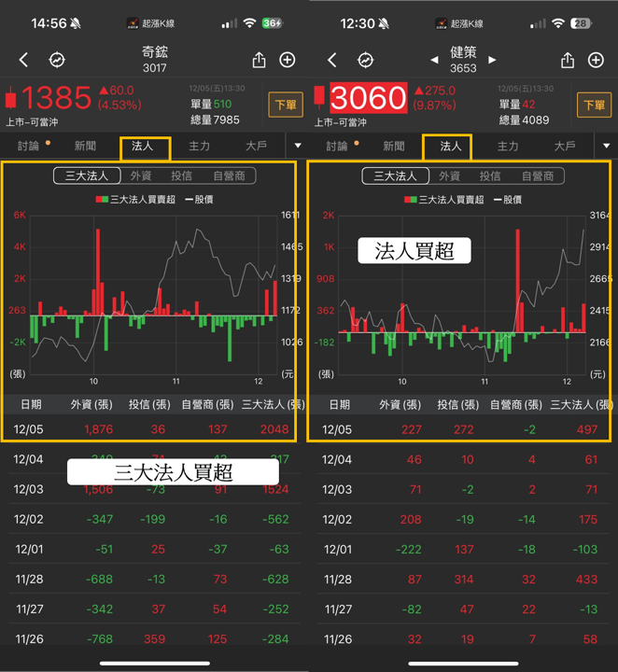The image size is (618, 672).
Task: Open chart-analysis icon beside 奇鋐 back arrow
Action: coord(57,60)
